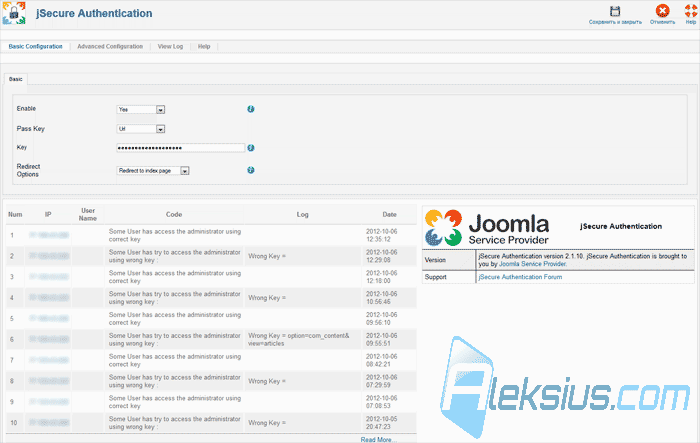Open jSecure Authentication Forum link

pyautogui.click(x=520, y=277)
